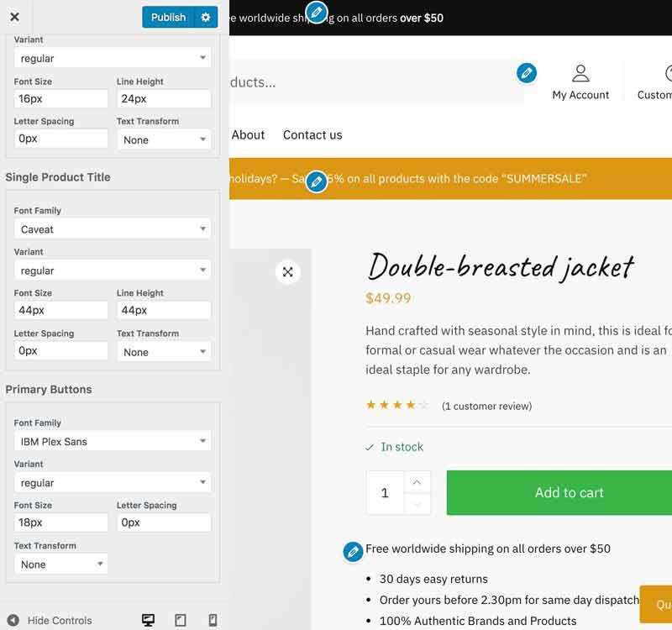672x630 pixels.
Task: Open top Variant regular dropdown
Action: pos(113,58)
